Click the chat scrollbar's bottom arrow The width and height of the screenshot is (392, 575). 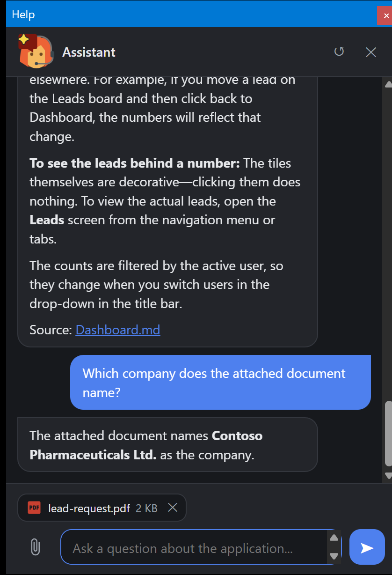tap(388, 475)
